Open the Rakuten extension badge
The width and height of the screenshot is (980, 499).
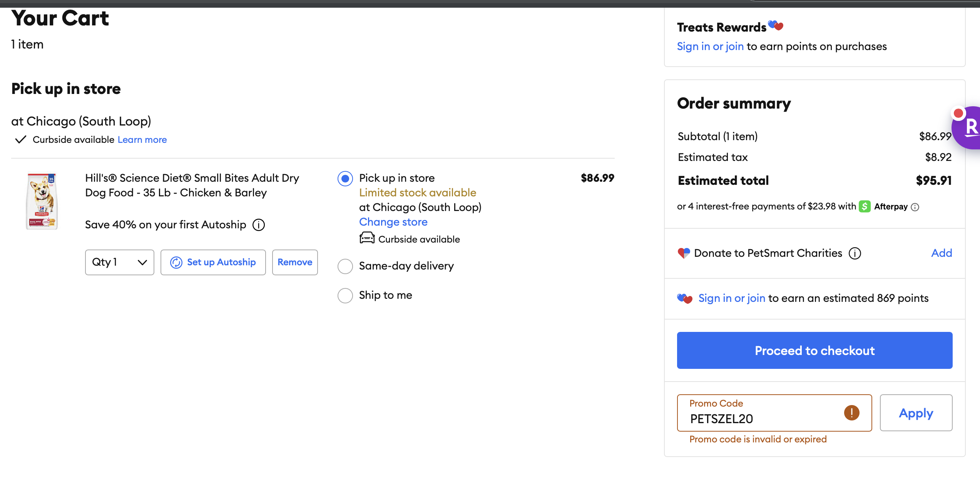967,127
